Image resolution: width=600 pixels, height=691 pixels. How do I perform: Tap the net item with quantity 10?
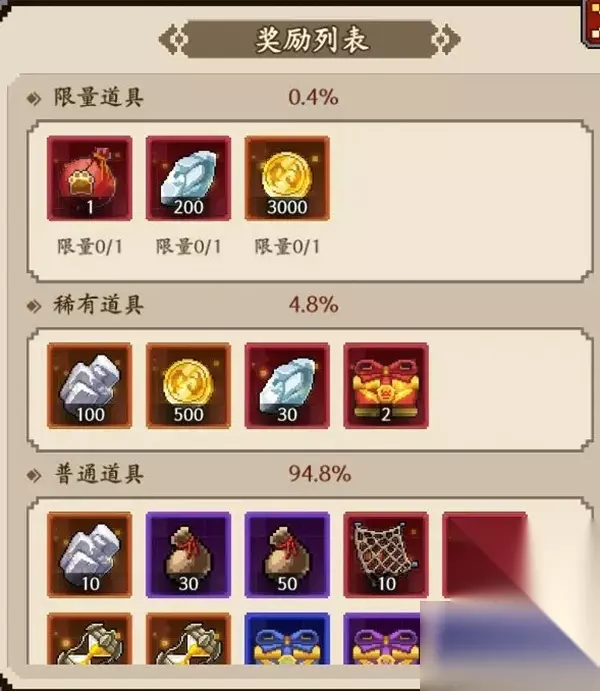pyautogui.click(x=386, y=555)
